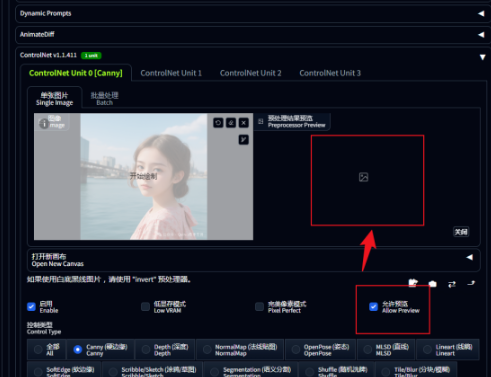Click the uploaded girl portrait image
Image resolution: width=491 pixels, height=377 pixels.
[x=144, y=177]
